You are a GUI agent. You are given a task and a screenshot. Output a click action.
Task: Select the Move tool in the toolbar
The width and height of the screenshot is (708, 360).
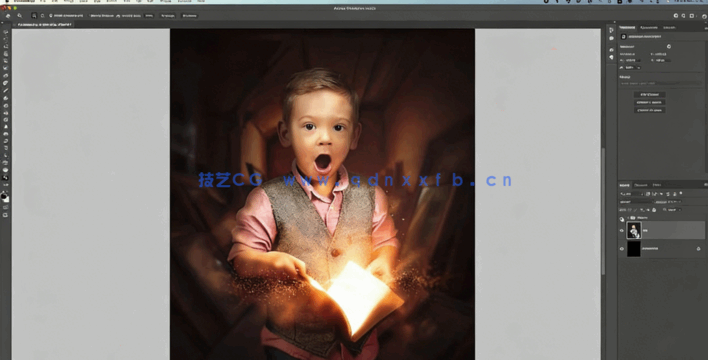click(x=5, y=32)
